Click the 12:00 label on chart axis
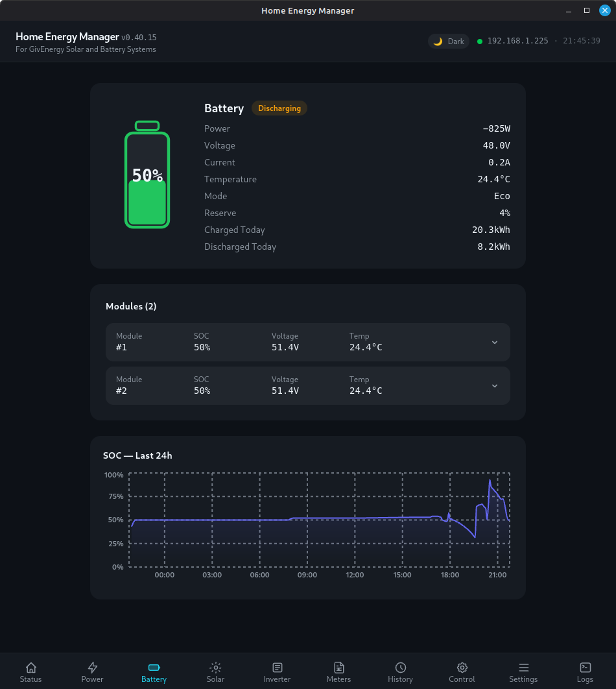The width and height of the screenshot is (616, 689). (355, 575)
